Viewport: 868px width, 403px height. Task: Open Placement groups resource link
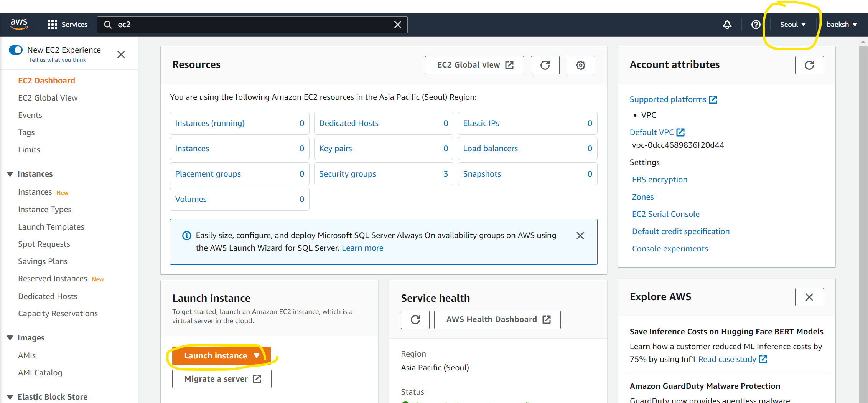point(208,174)
